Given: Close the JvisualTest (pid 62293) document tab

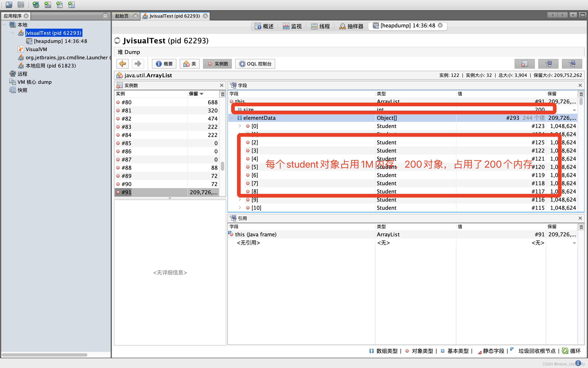Looking at the screenshot, I should click(206, 16).
